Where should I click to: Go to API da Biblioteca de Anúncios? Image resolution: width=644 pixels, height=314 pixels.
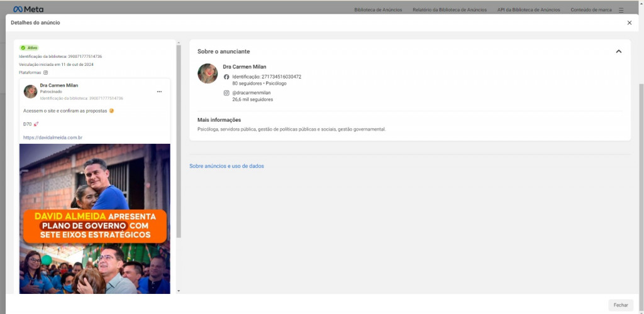(x=528, y=10)
